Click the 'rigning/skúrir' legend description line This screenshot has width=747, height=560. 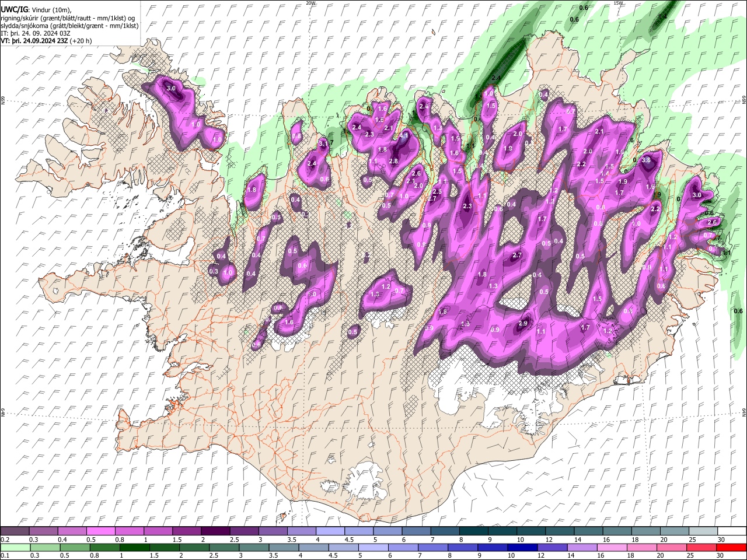[x=68, y=18]
